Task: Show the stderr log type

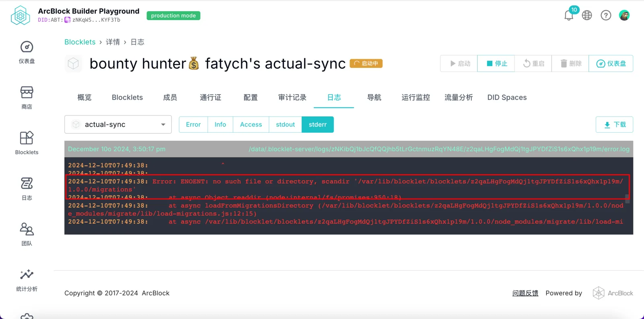Action: point(318,125)
